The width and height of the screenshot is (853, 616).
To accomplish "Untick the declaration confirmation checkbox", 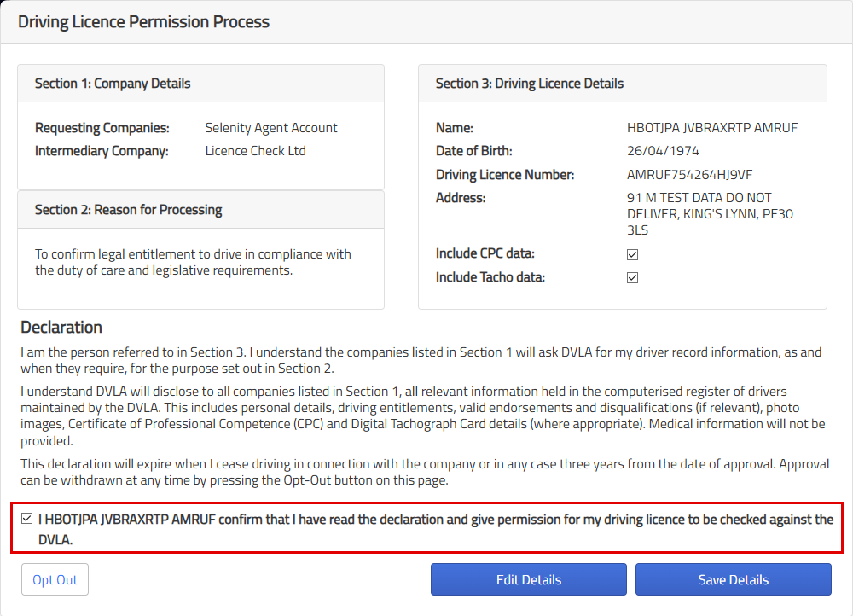I will (27, 518).
